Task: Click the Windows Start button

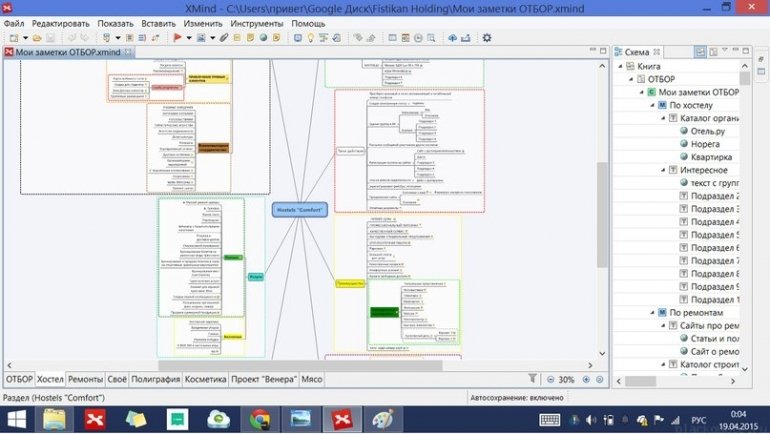Action: click(17, 418)
